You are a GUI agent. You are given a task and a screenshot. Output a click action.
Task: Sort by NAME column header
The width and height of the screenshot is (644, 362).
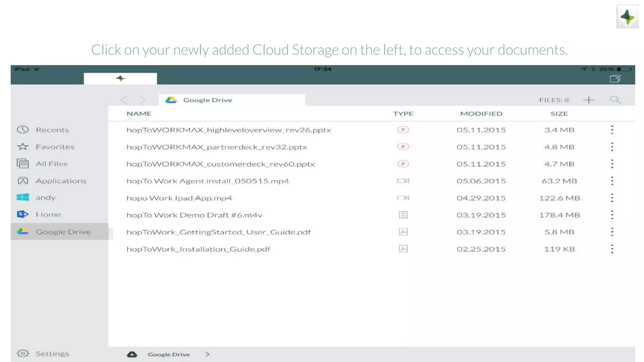139,114
